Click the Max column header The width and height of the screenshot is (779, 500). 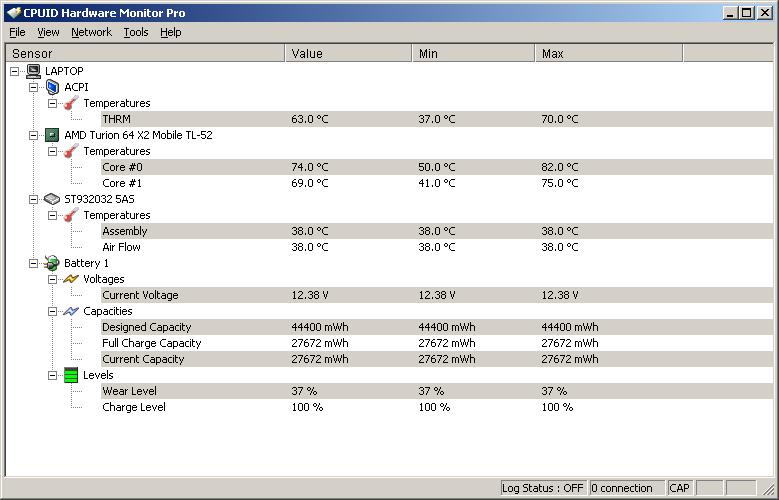(609, 53)
